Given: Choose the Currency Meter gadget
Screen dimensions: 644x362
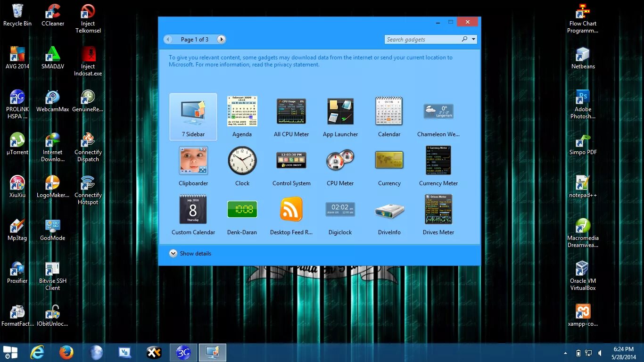Looking at the screenshot, I should tap(438, 160).
